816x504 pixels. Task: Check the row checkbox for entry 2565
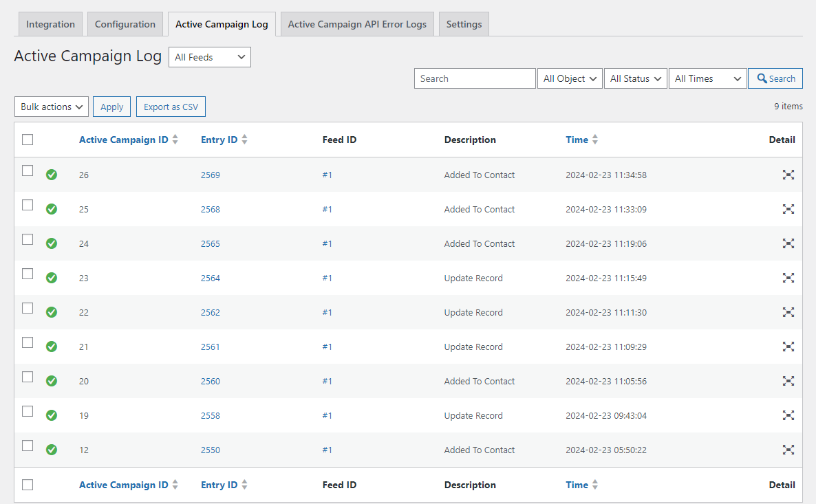pos(28,239)
